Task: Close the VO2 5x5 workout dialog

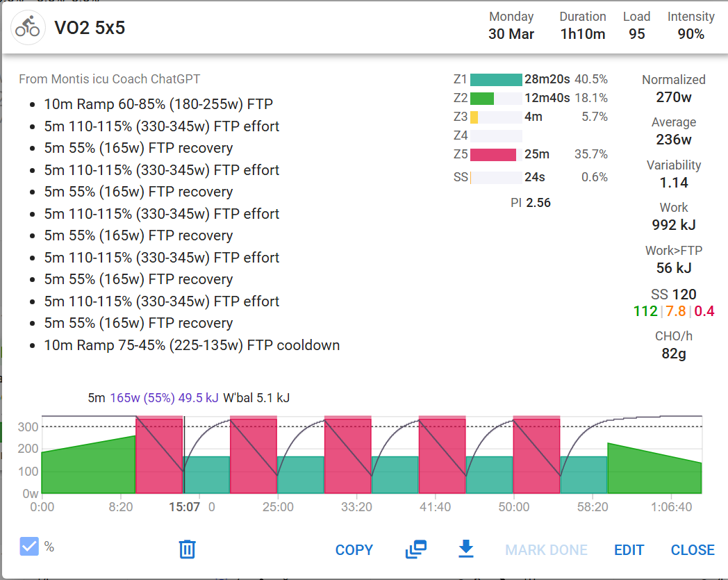Action: [x=692, y=550]
